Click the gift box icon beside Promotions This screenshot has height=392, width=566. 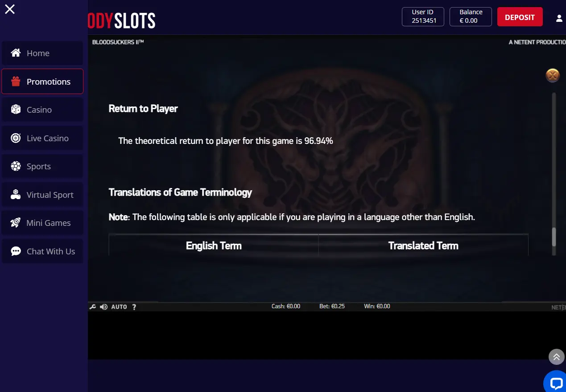pyautogui.click(x=16, y=81)
